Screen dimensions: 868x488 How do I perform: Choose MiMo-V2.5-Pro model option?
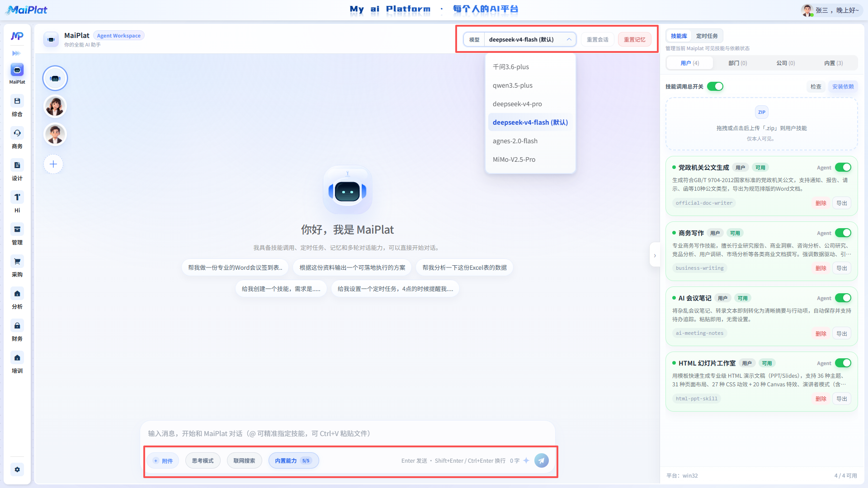(530, 160)
